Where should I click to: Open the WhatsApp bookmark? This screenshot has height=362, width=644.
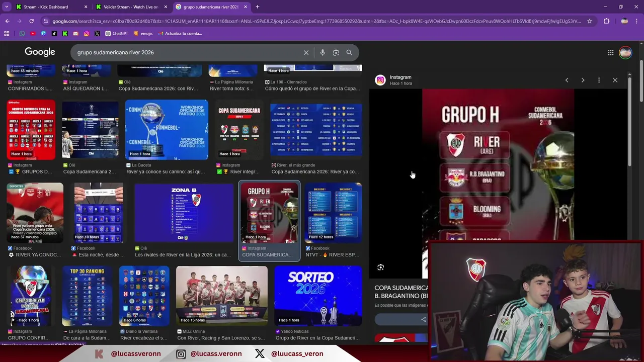click(22, 34)
